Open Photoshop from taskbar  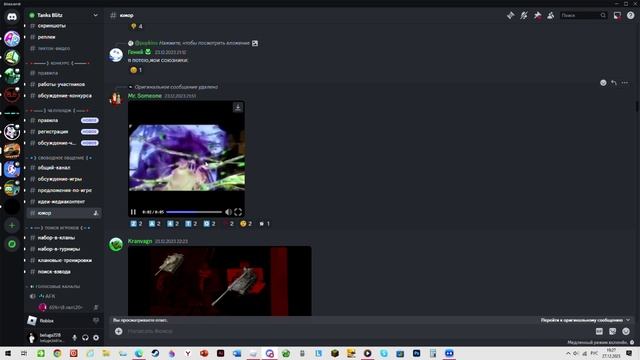[416, 353]
